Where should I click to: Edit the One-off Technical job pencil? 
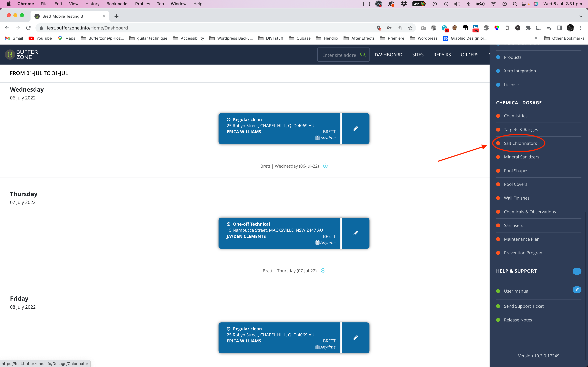click(356, 233)
